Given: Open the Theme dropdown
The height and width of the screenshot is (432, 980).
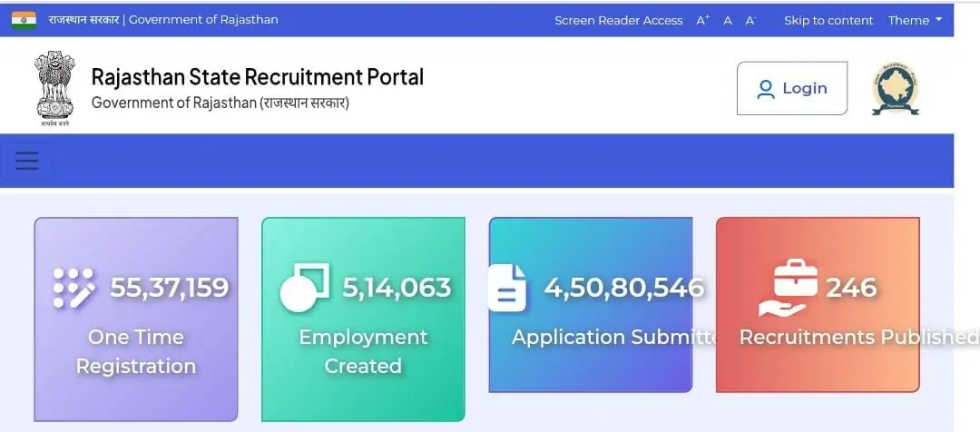Looking at the screenshot, I should (x=915, y=21).
